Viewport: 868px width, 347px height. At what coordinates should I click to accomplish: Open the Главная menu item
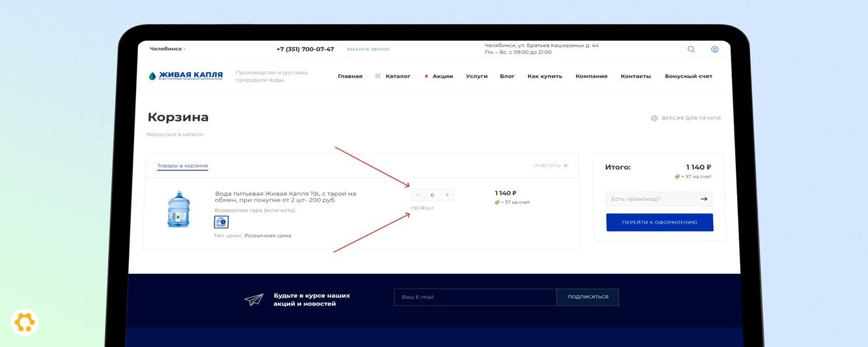[350, 76]
